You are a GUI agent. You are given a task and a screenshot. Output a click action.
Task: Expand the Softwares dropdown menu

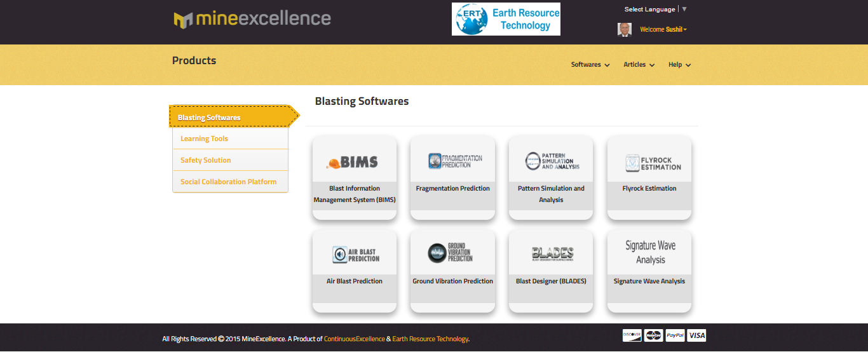click(590, 65)
